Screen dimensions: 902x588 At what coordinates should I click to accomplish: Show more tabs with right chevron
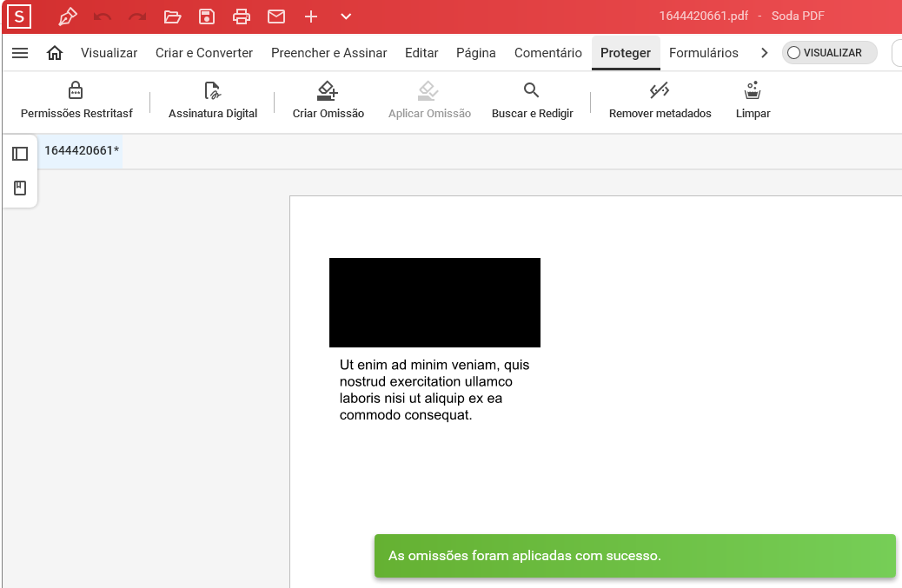click(765, 53)
